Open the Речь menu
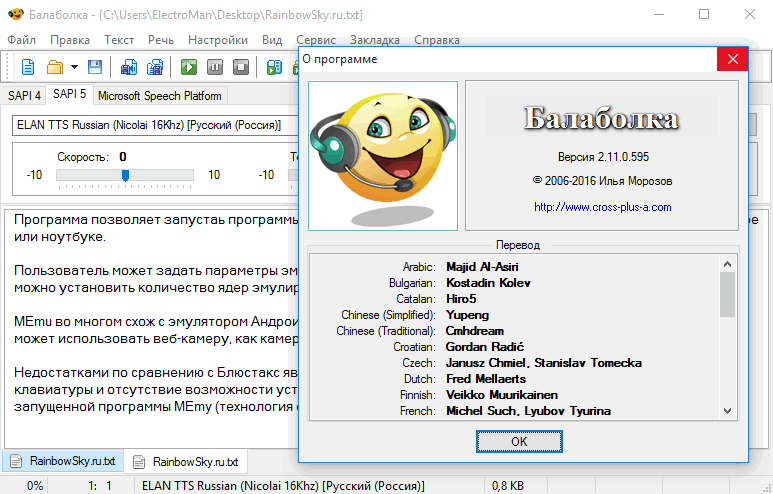773x494 pixels. pyautogui.click(x=161, y=40)
